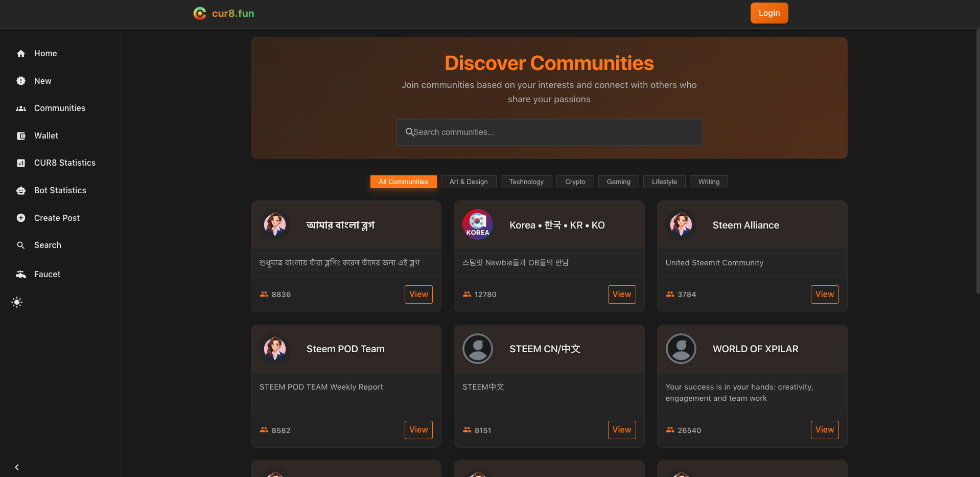Click the Bot Statistics robot icon
This screenshot has width=980, height=477.
click(x=21, y=191)
